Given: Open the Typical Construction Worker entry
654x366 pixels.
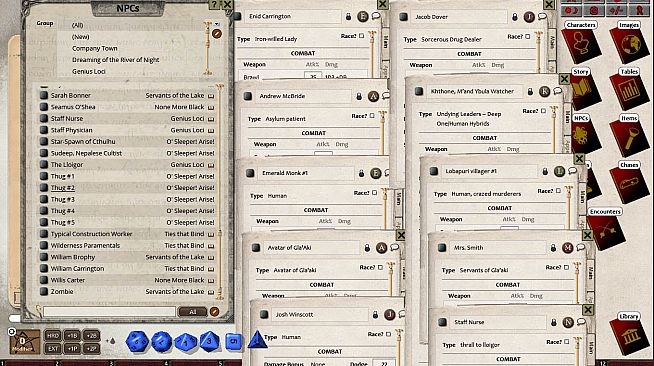Looking at the screenshot, I should pos(128,234).
